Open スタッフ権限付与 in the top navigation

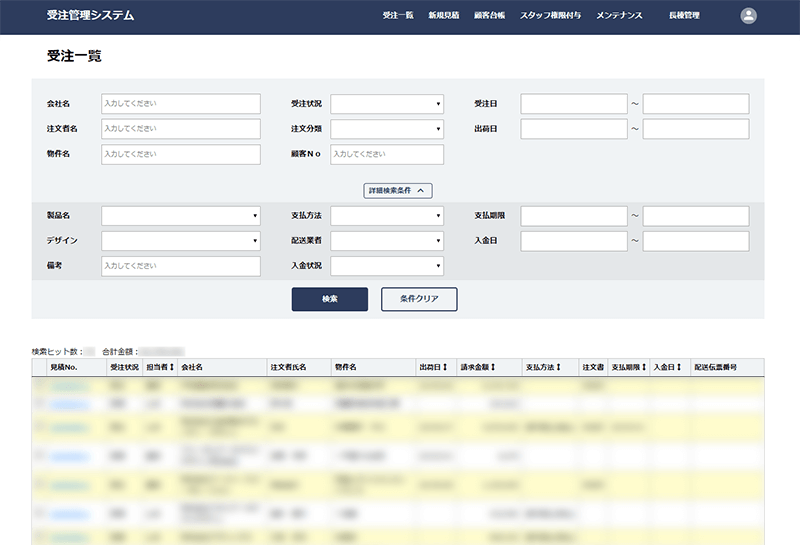click(552, 16)
